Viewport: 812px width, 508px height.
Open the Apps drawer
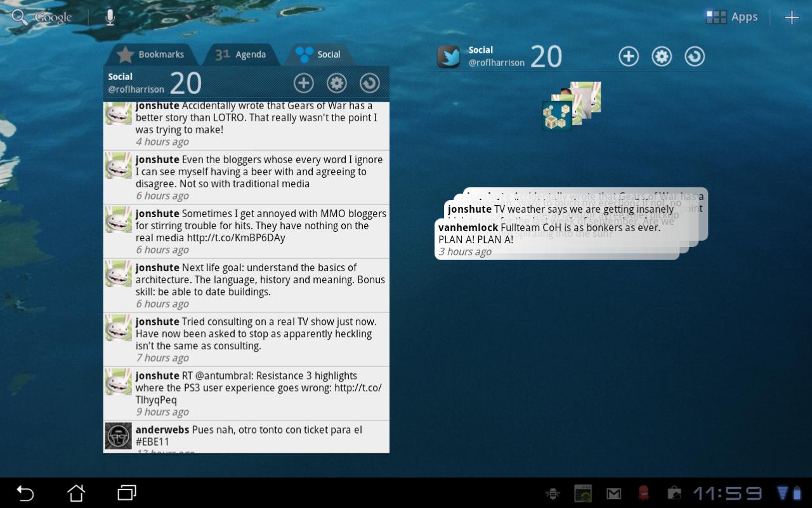coord(732,17)
